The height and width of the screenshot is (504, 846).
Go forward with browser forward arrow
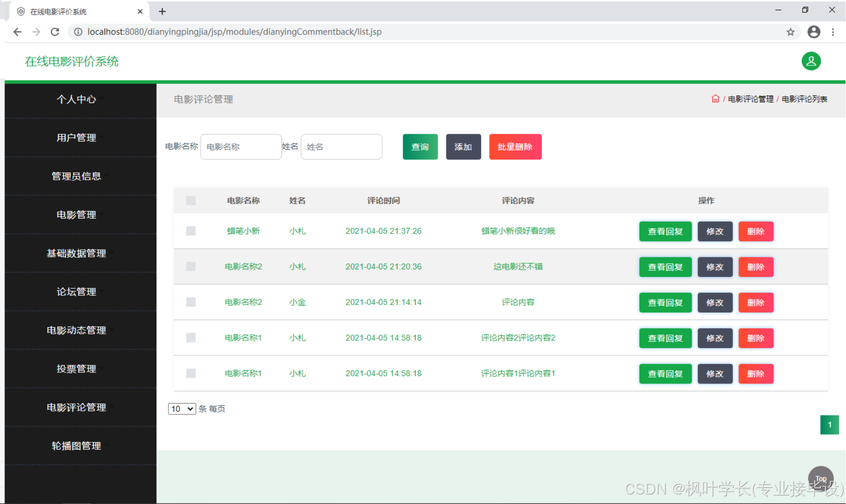pos(36,32)
